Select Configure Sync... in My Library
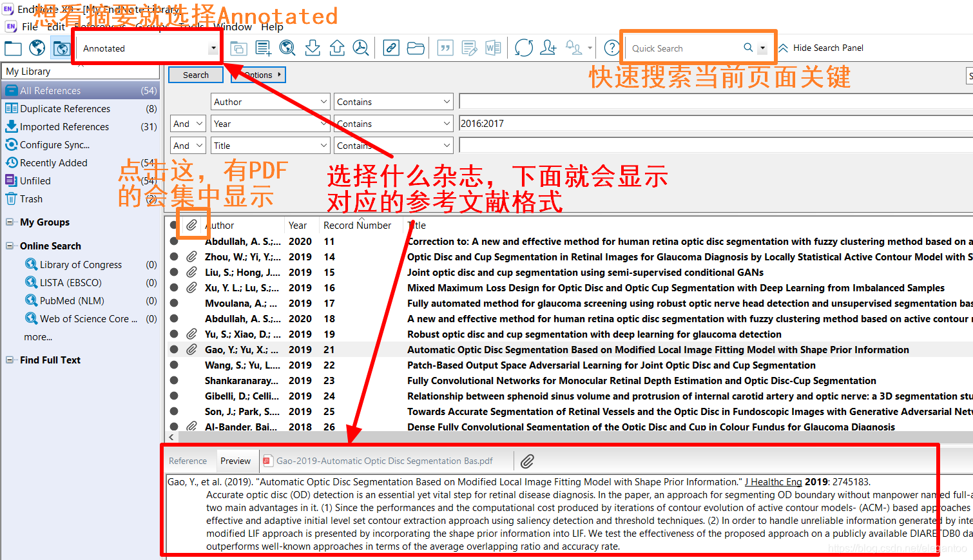973x560 pixels. click(55, 145)
